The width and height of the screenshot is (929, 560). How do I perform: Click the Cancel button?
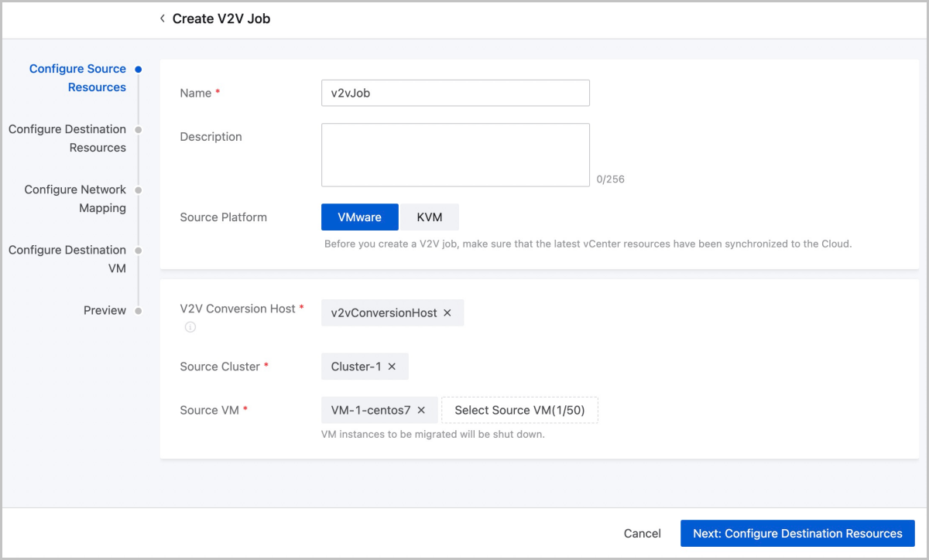click(x=642, y=534)
